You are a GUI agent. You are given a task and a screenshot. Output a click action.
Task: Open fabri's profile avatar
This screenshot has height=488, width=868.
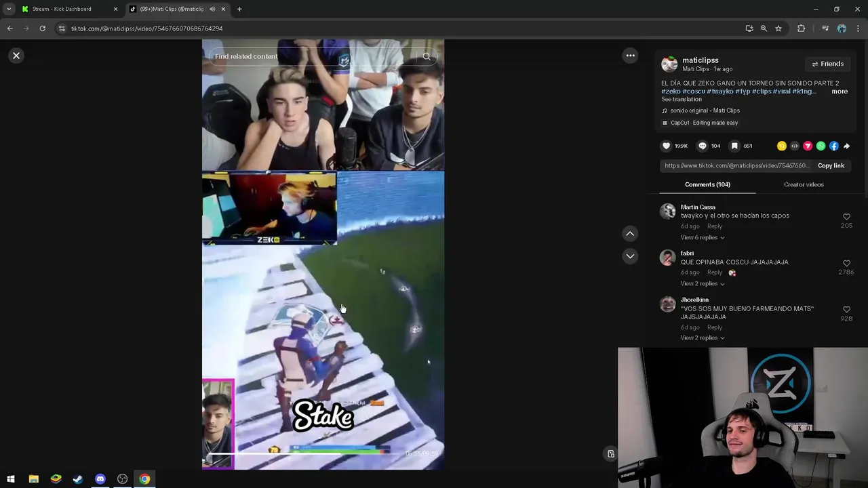(x=668, y=258)
